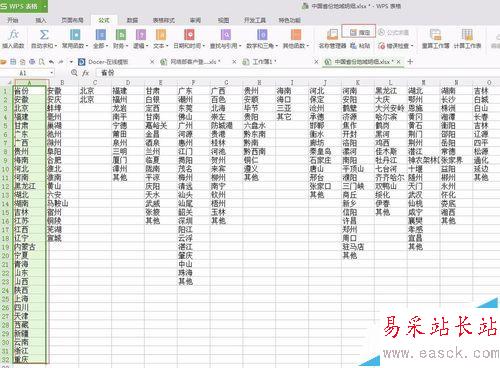Select cell 马鞍山 in column B
The width and height of the screenshot is (500, 368).
62,203
